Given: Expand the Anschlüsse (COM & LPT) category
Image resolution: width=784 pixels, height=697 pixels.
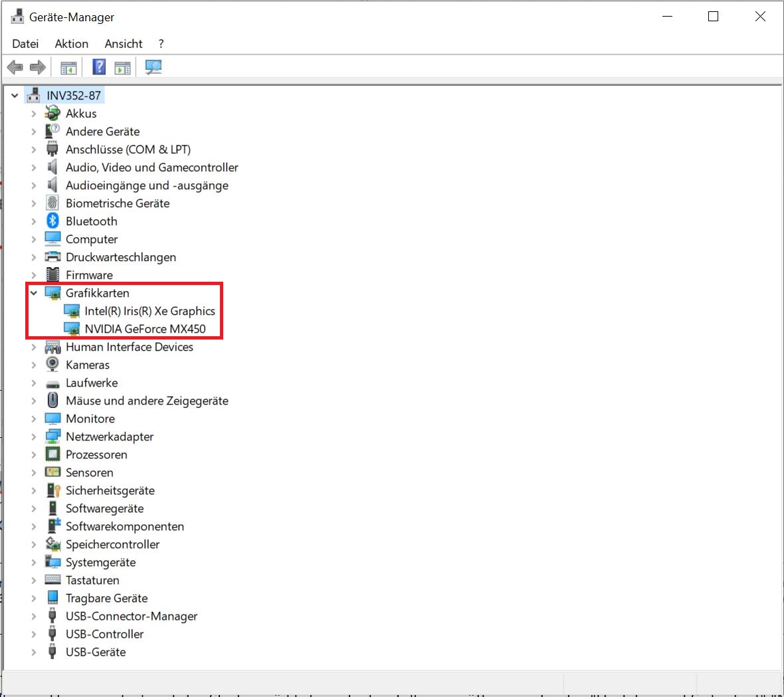Looking at the screenshot, I should click(33, 149).
